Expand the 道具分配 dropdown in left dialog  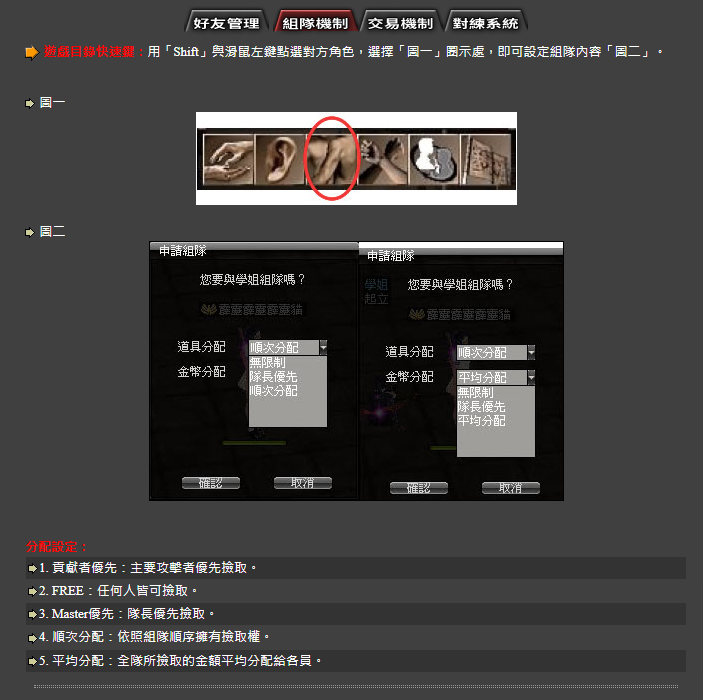[322, 348]
